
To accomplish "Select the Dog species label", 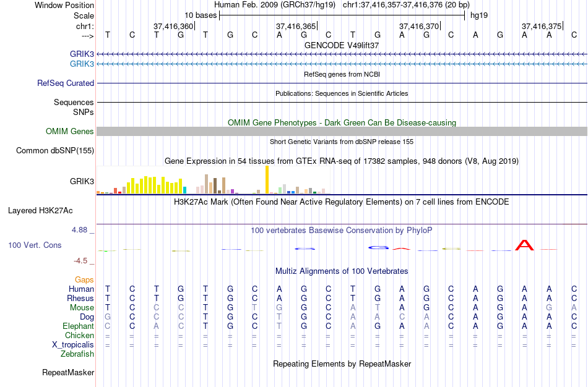I will click(87, 317).
